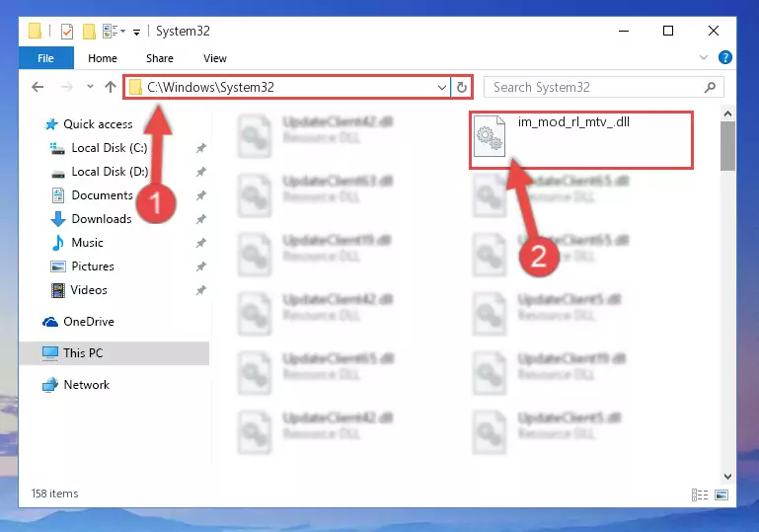
Task: Click the pin icon next to Downloads
Action: tap(201, 219)
